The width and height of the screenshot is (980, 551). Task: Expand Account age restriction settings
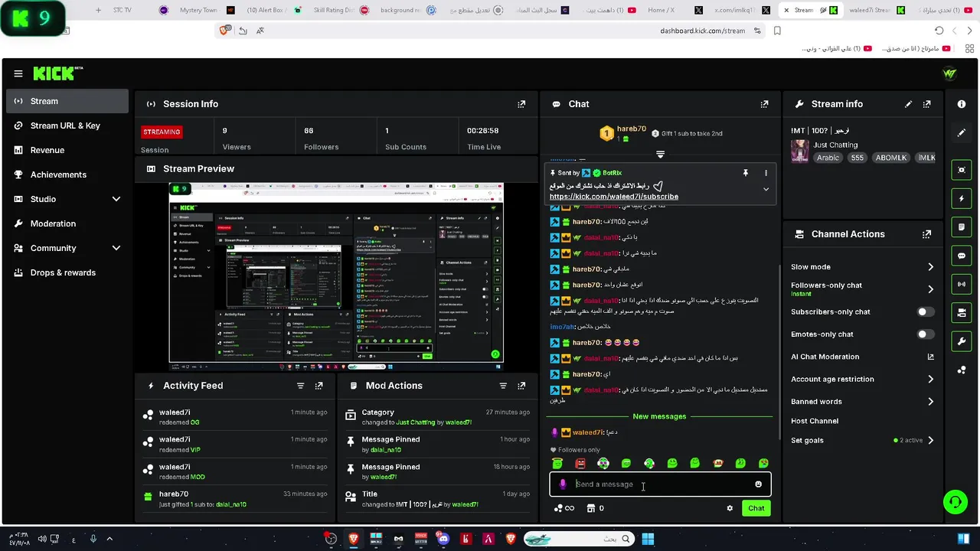tap(931, 379)
